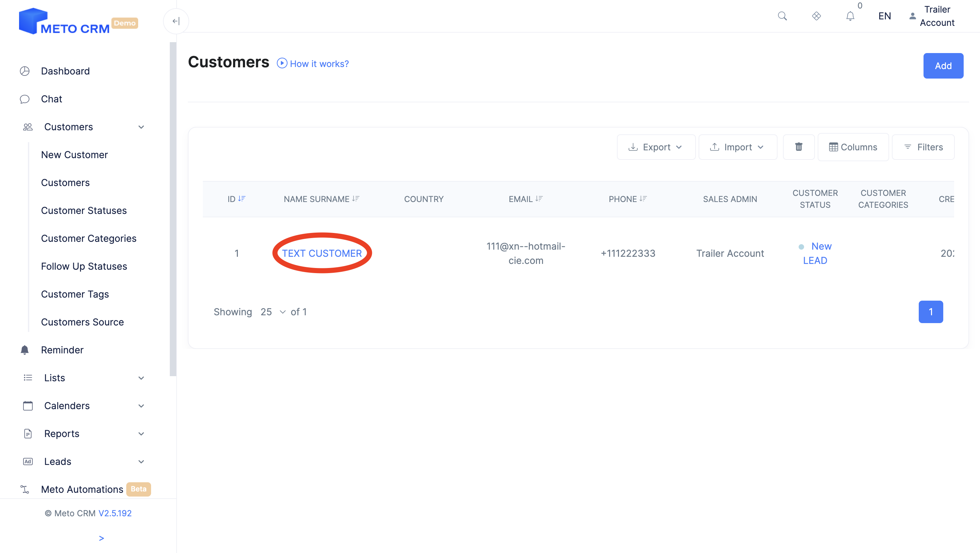Click the How it works play icon
Image resolution: width=980 pixels, height=553 pixels.
tap(281, 63)
